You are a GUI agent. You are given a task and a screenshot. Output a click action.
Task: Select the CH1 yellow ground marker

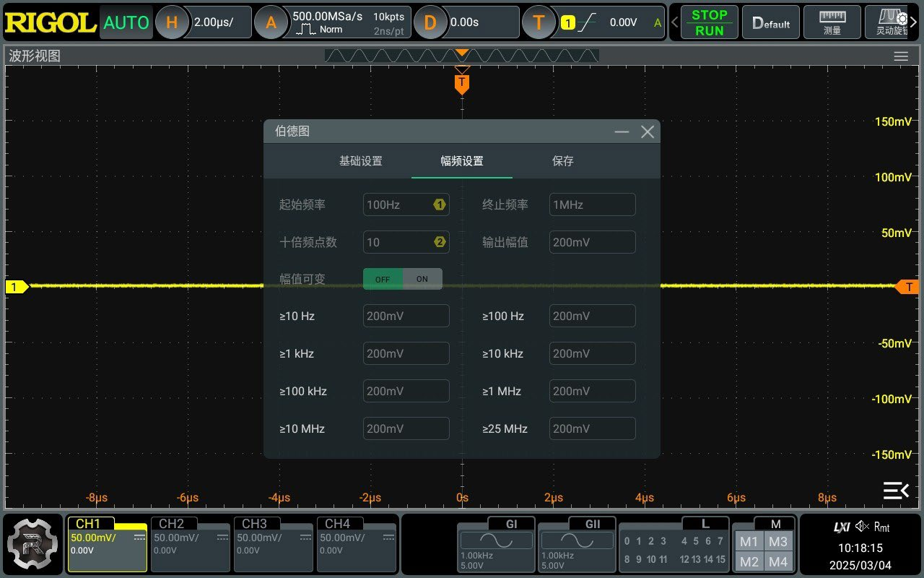point(17,287)
